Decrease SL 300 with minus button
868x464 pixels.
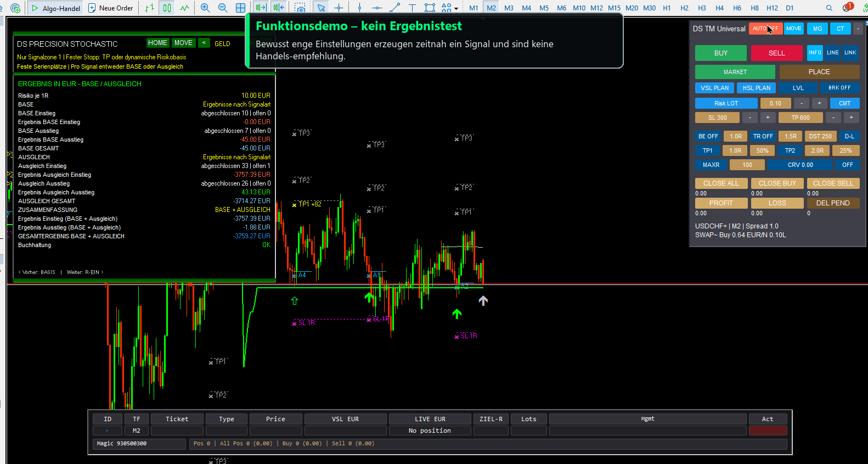pos(750,118)
